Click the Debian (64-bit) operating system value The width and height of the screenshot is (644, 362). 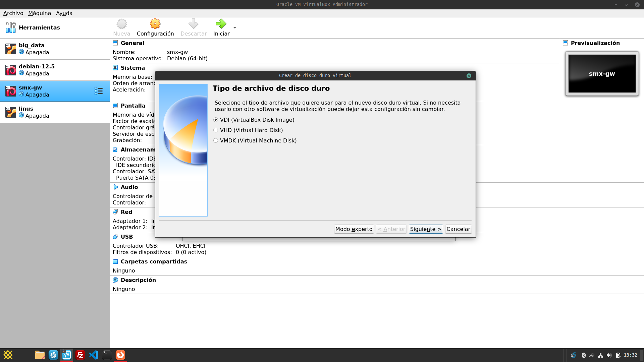187,59
